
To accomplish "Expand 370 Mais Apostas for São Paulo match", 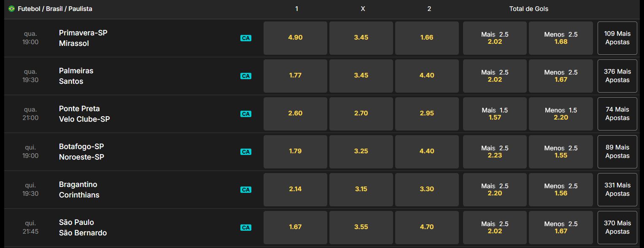I will pos(617,227).
